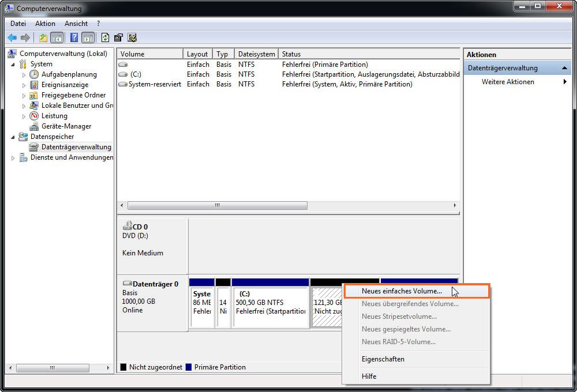This screenshot has height=392, width=577.
Task: Sort by the Typ column header
Action: (224, 54)
